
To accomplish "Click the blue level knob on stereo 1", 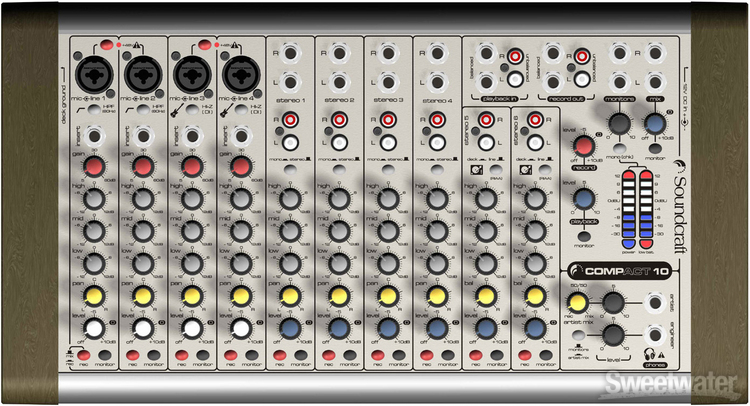I will pos(290,329).
